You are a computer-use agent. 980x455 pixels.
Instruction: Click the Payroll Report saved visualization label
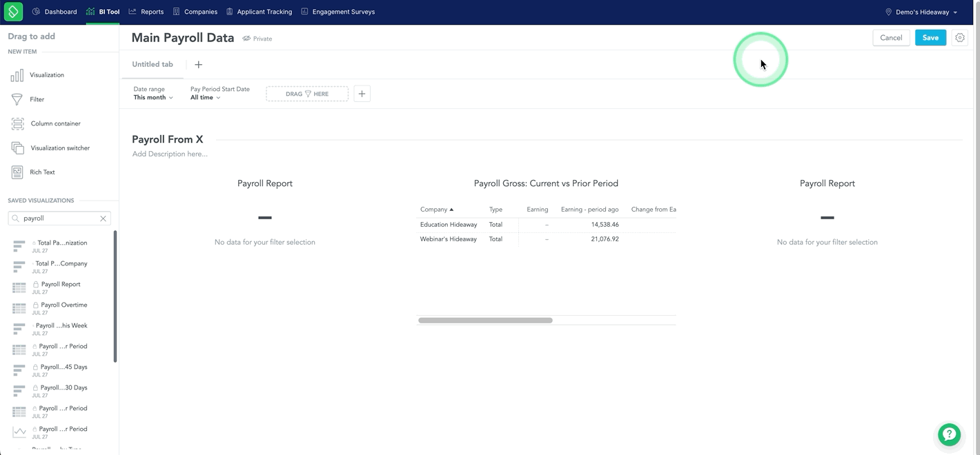coord(61,284)
